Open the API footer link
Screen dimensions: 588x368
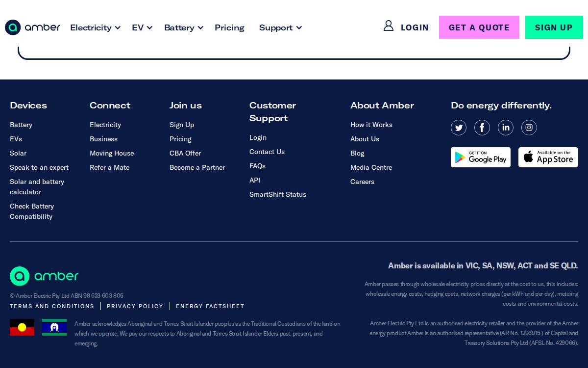point(255,180)
